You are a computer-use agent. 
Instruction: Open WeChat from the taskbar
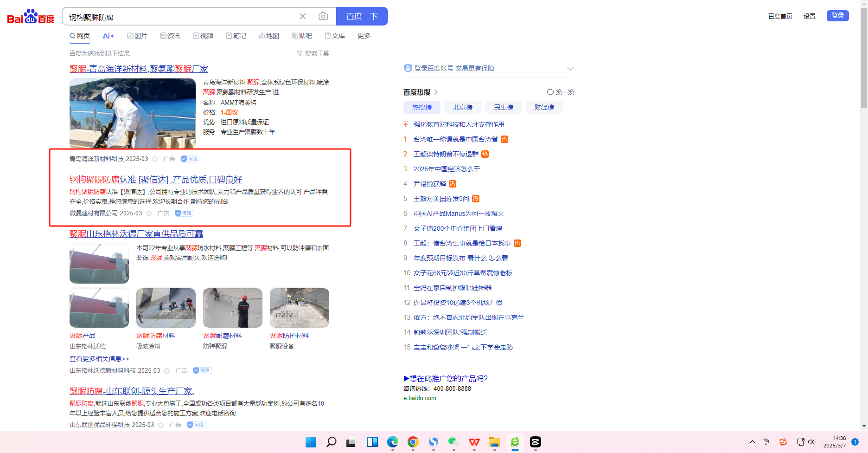[453, 442]
